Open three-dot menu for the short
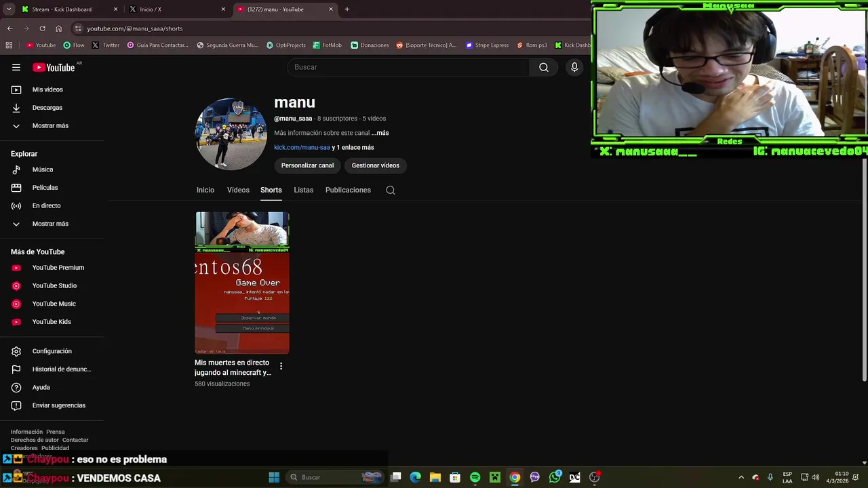Image resolution: width=868 pixels, height=488 pixels. click(x=281, y=366)
